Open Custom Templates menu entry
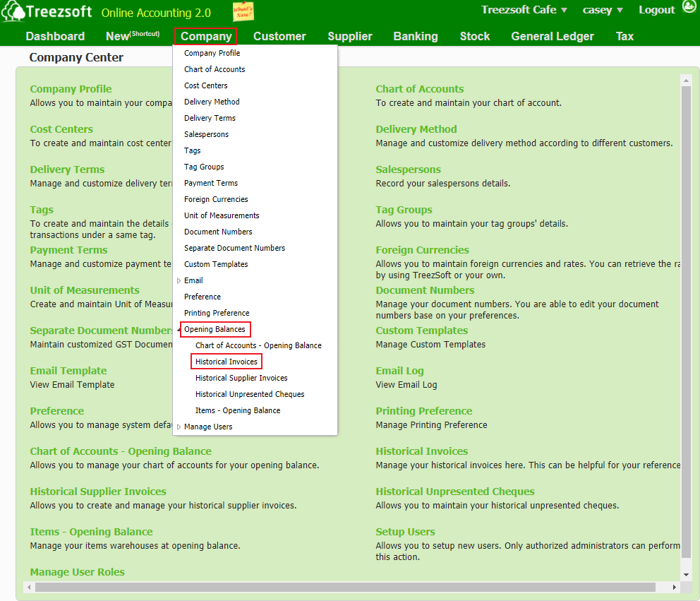Viewport: 700px width, 601px height. [216, 264]
